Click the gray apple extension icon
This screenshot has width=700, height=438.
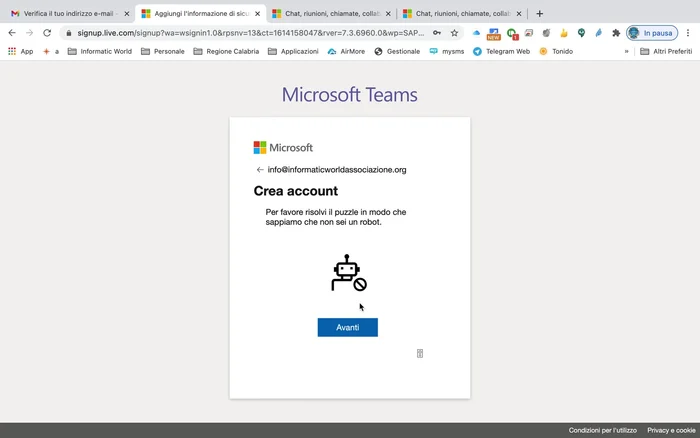click(x=546, y=33)
